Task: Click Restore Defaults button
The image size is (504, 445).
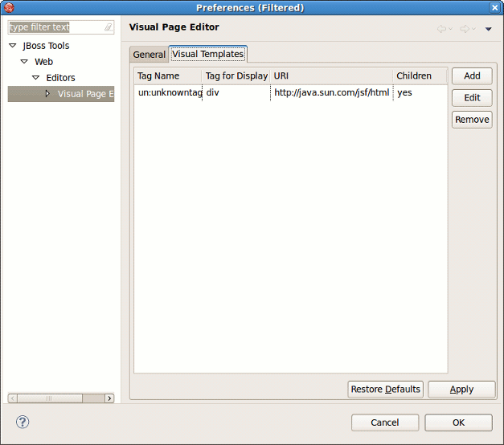Action: [x=385, y=390]
